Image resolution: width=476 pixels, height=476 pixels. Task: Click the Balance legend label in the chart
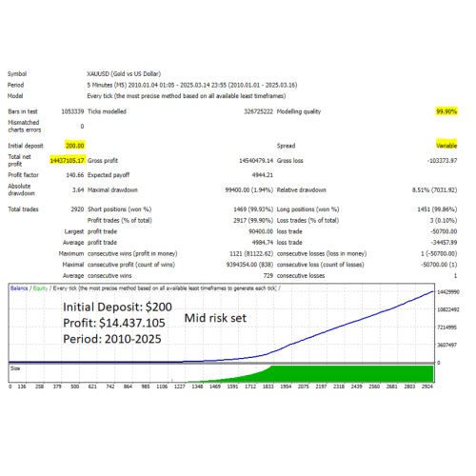pos(19,288)
